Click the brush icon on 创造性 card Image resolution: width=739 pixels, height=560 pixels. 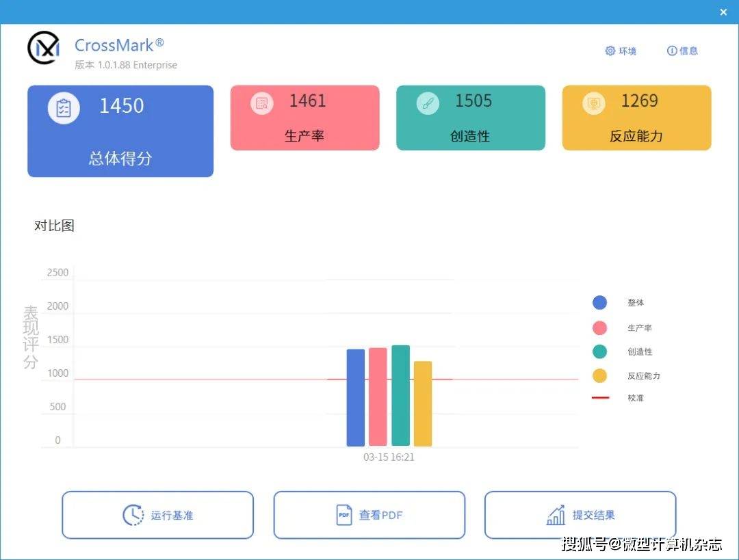click(428, 103)
